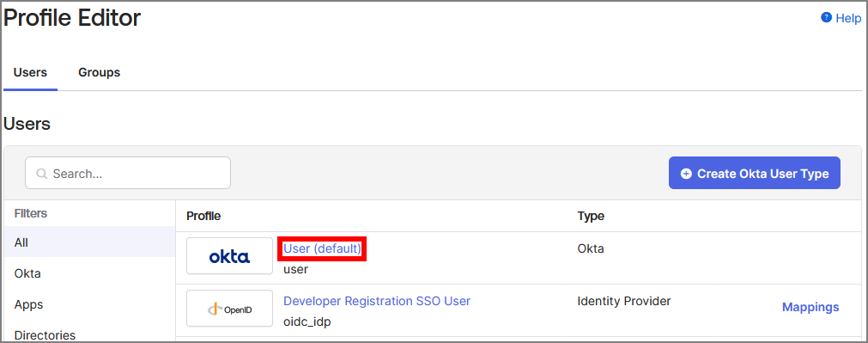The image size is (868, 343).
Task: Open the User (default) profile link
Action: tap(322, 248)
